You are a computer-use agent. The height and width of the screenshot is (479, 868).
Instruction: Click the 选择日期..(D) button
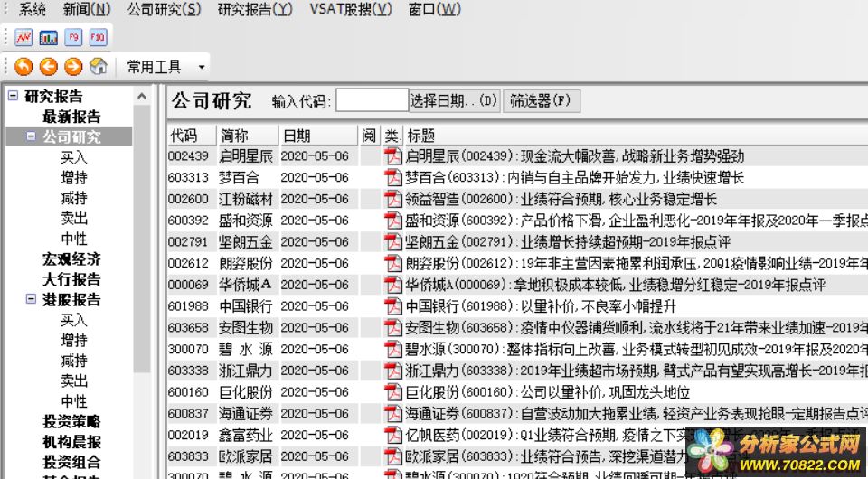coord(455,101)
